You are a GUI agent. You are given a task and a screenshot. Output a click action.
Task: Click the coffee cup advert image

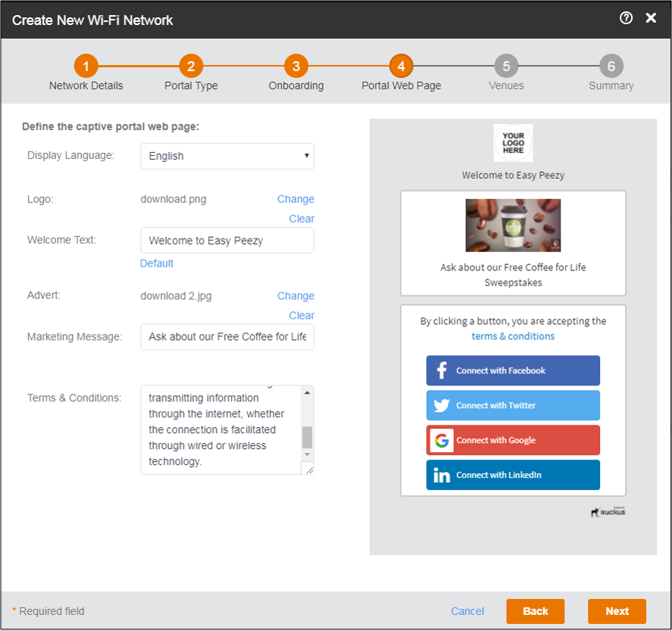click(513, 226)
